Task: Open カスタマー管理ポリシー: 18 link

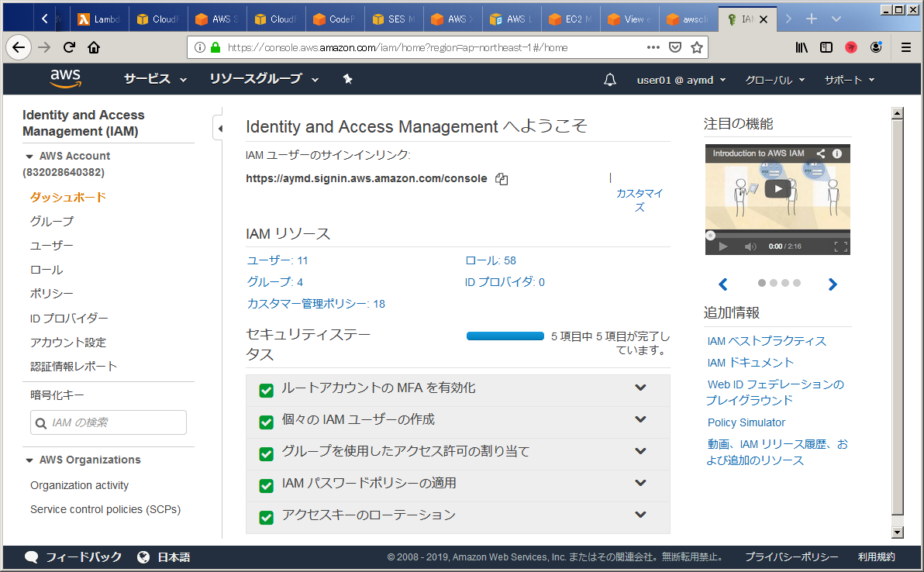Action: click(x=315, y=304)
